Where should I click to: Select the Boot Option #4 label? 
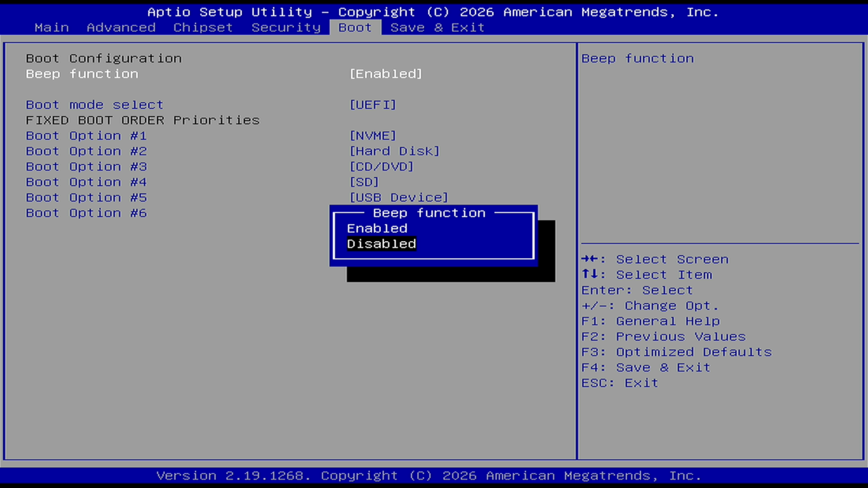(x=86, y=182)
